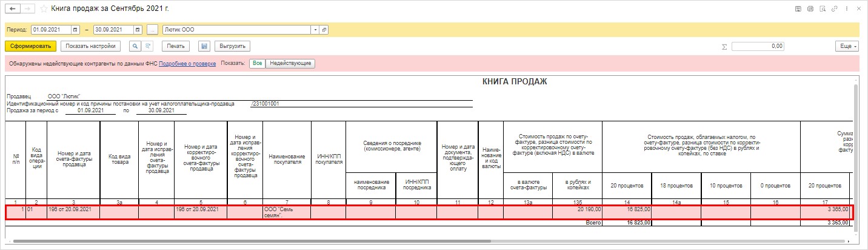Click the sum field showing 0,00
868x250 pixels.
pos(758,46)
